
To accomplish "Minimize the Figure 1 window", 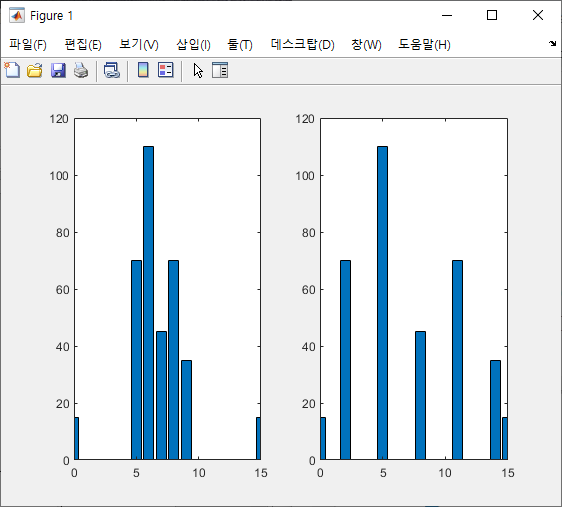I will (x=447, y=15).
